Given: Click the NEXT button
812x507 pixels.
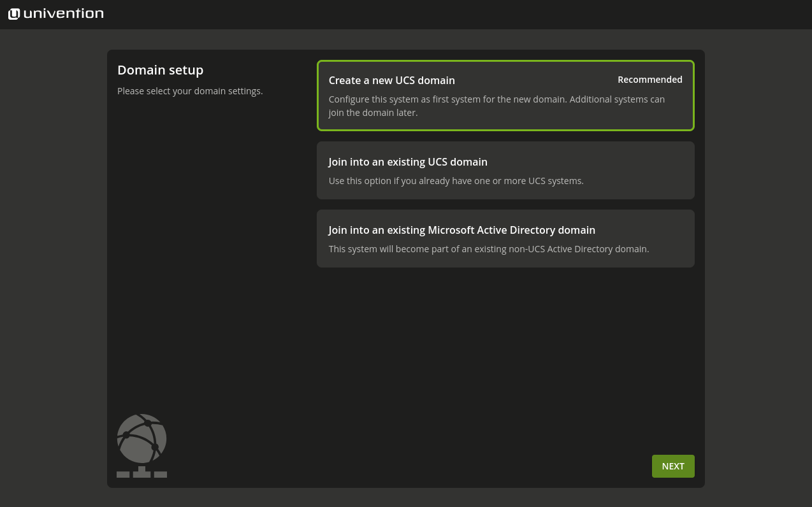Looking at the screenshot, I should [673, 466].
